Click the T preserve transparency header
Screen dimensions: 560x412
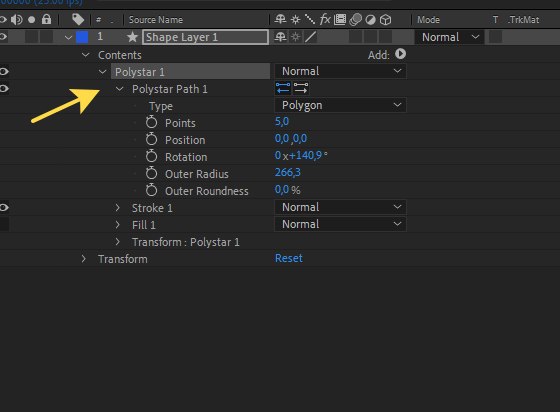pyautogui.click(x=495, y=20)
